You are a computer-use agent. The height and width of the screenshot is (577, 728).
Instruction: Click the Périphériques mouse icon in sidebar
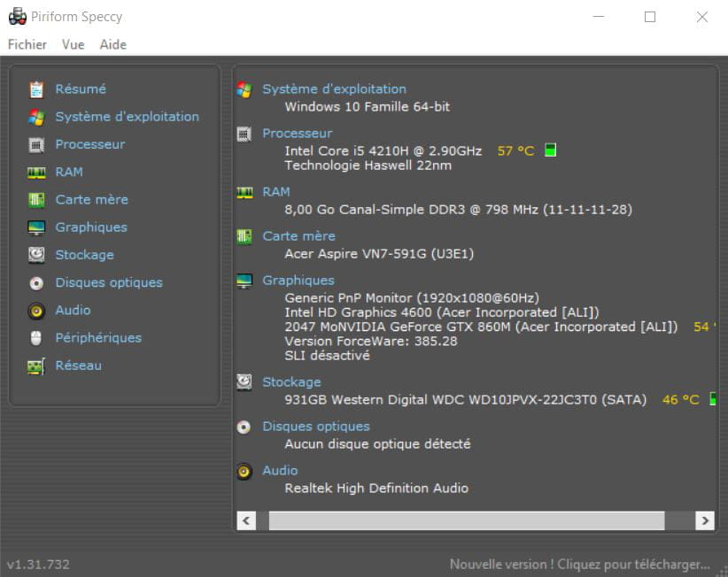click(36, 338)
